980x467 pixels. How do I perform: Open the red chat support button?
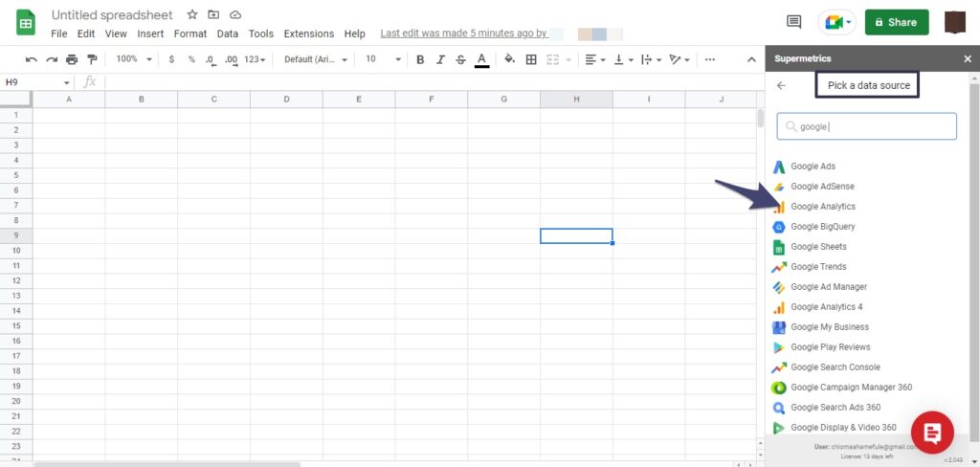[932, 432]
